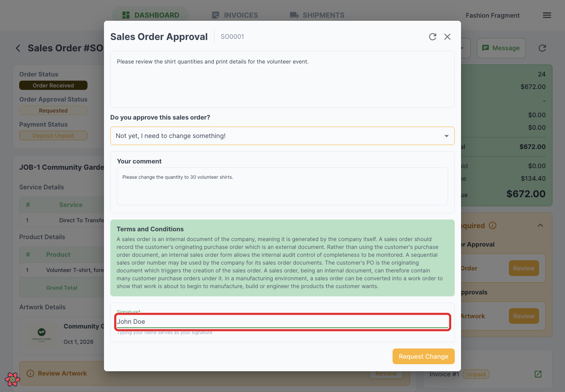Click the Fashion Fragment company name
The width and height of the screenshot is (565, 392).
point(492,16)
